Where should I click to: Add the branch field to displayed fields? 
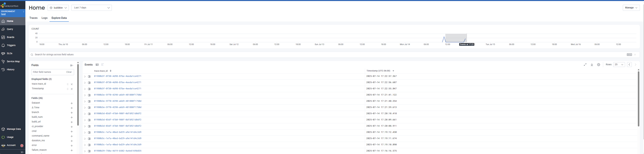click(x=71, y=113)
